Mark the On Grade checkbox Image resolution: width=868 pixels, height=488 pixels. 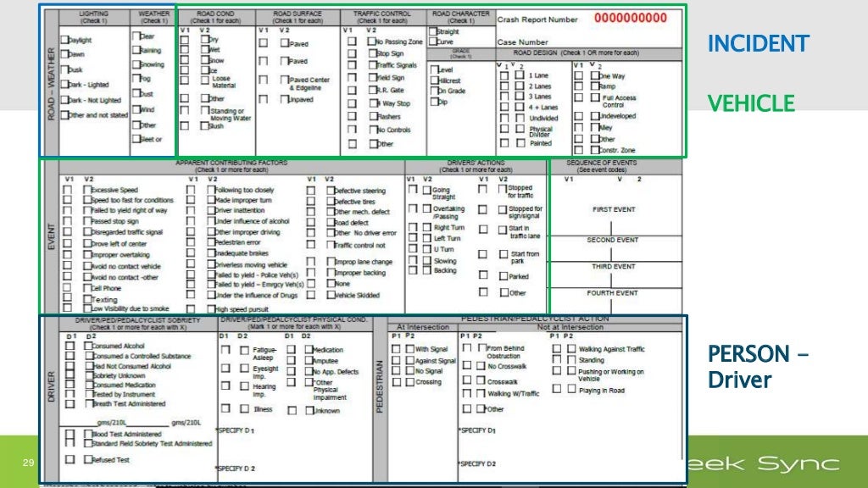pyautogui.click(x=435, y=91)
